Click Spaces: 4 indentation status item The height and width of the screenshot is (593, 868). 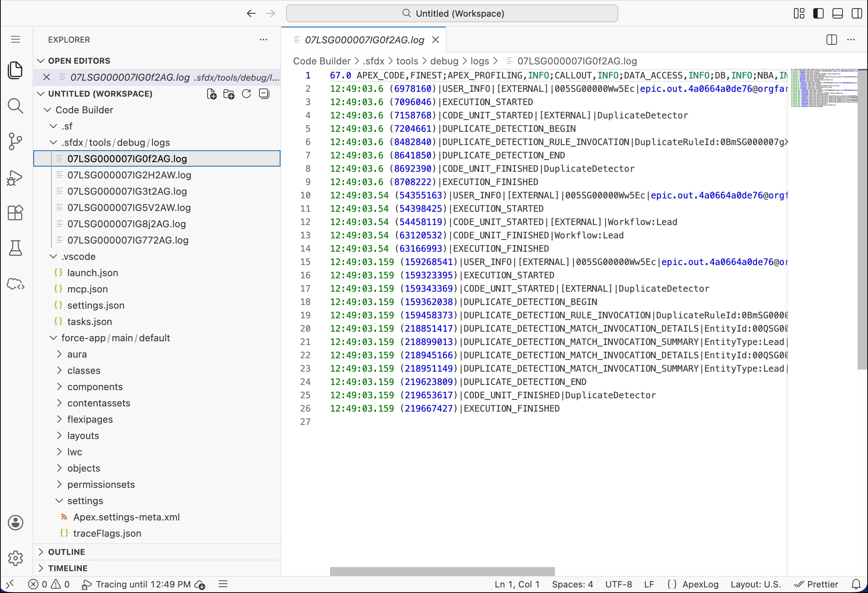tap(572, 584)
